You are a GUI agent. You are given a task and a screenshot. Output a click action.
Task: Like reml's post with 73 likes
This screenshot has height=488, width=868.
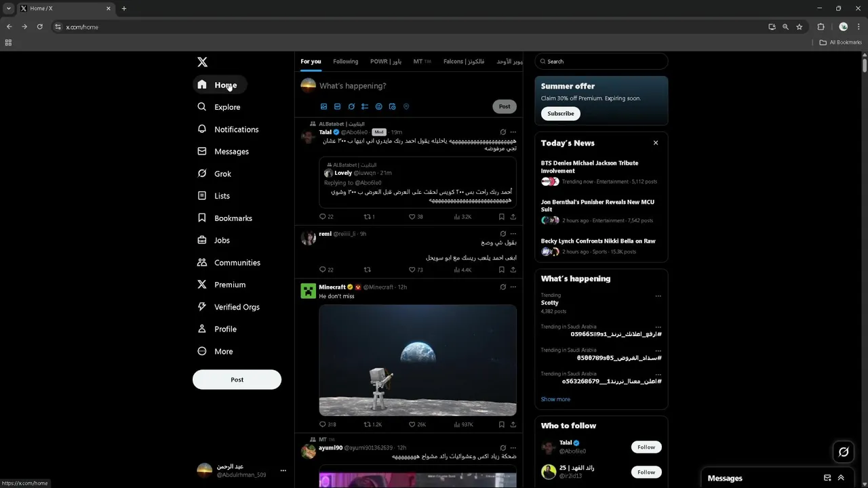click(416, 270)
